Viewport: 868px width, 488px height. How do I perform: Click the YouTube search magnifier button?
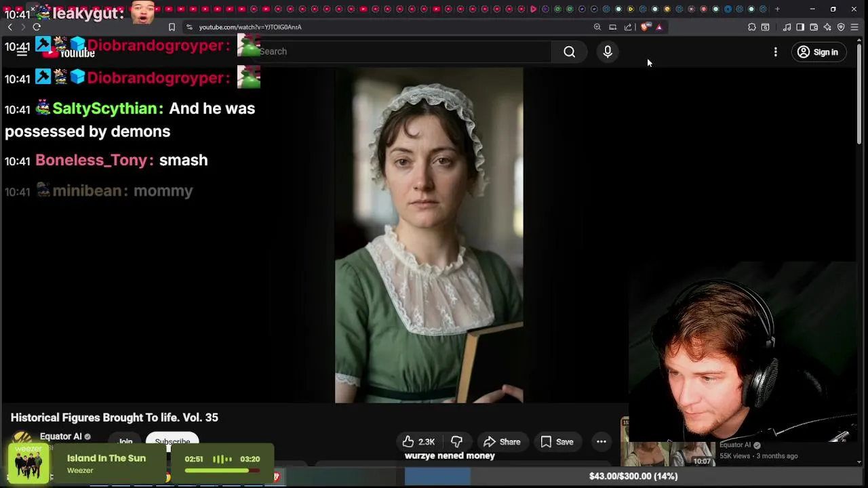pos(569,52)
